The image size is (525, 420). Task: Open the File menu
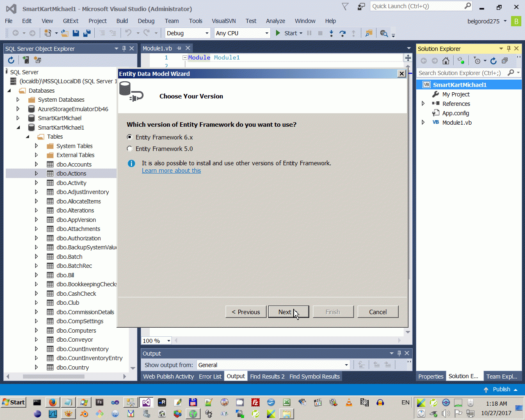tap(9, 21)
